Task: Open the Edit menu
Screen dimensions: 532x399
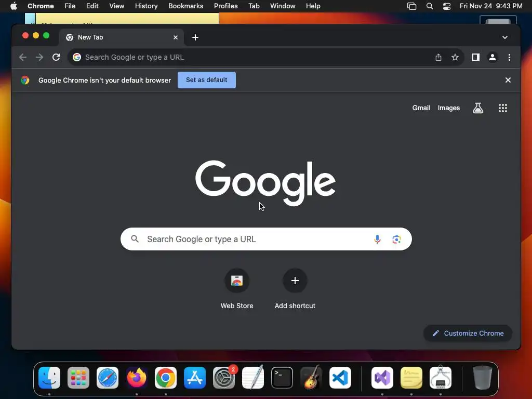Action: [x=92, y=6]
